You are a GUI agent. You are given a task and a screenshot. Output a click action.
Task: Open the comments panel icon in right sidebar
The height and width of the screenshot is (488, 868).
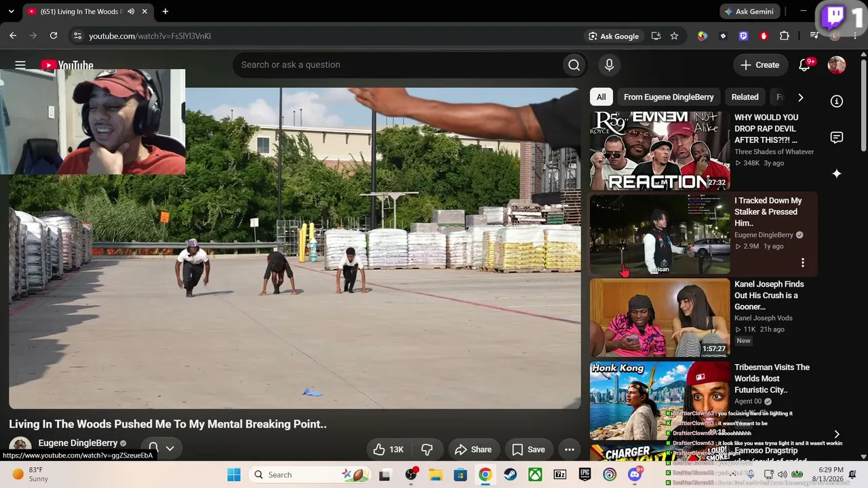tap(837, 138)
